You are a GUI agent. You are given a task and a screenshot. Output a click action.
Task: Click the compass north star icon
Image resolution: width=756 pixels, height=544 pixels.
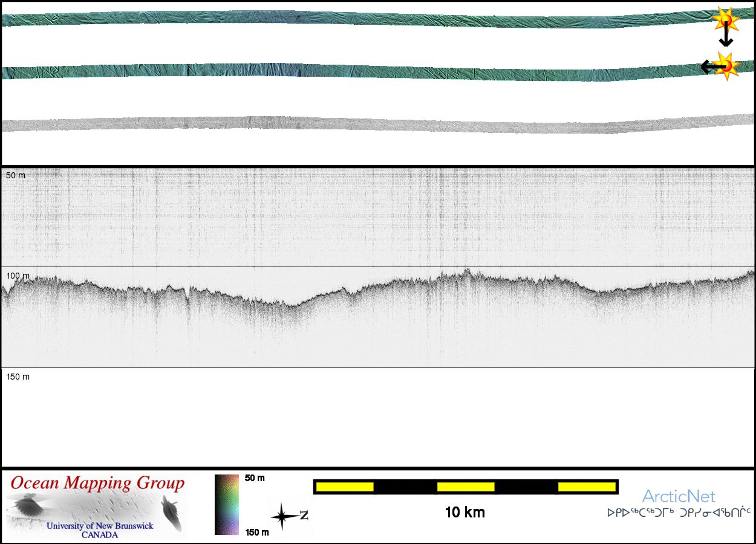(282, 517)
